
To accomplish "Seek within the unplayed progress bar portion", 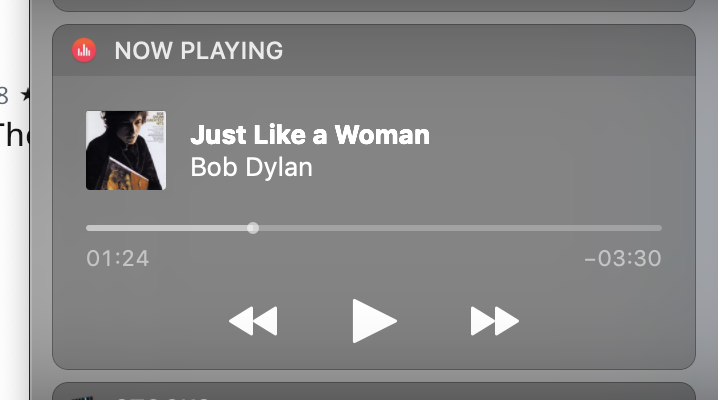I will point(460,228).
